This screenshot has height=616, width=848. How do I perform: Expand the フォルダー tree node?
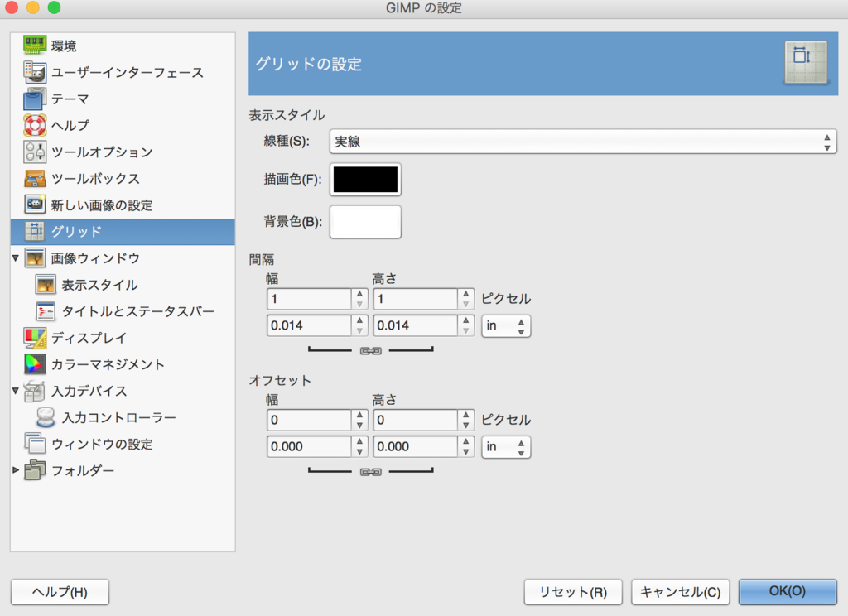point(16,470)
